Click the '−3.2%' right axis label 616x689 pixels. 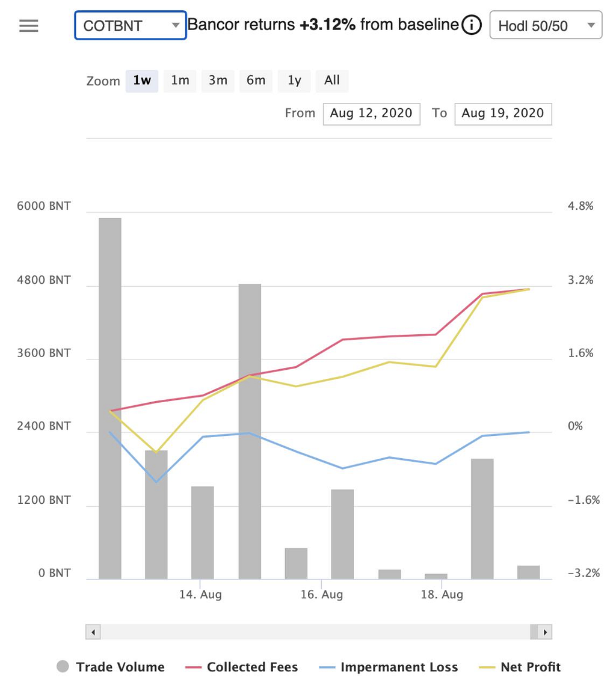click(584, 573)
